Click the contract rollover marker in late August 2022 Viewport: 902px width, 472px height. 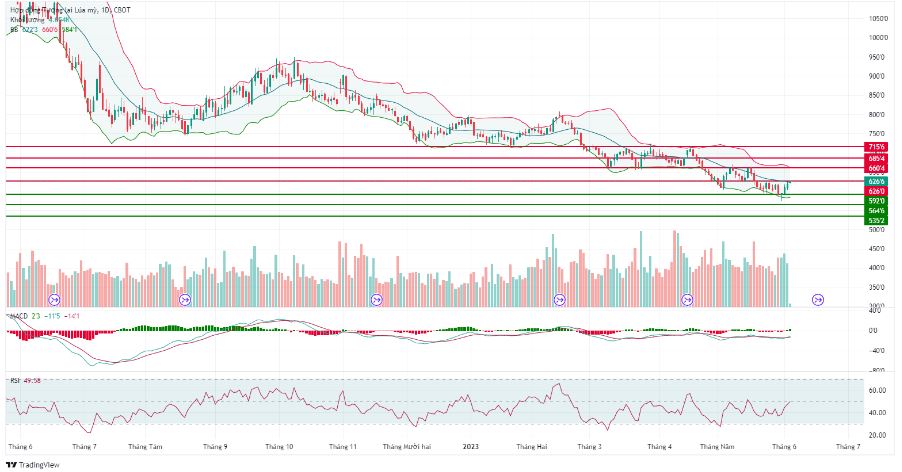coord(185,300)
